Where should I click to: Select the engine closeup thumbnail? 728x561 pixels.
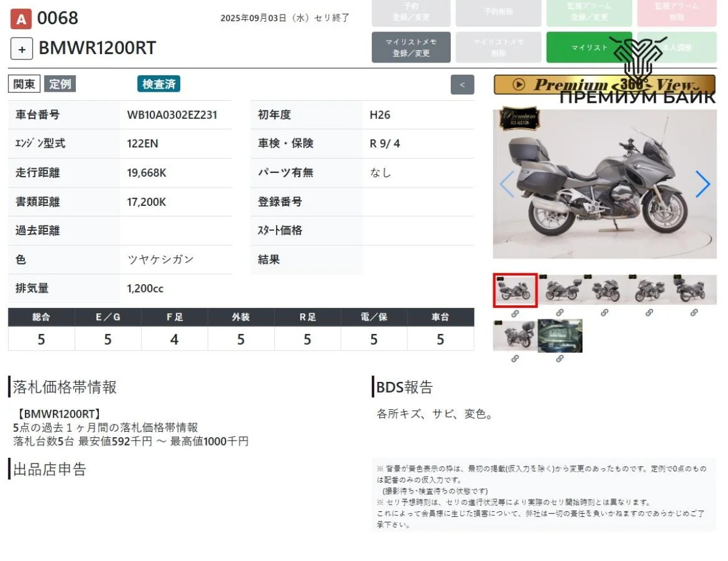[560, 336]
